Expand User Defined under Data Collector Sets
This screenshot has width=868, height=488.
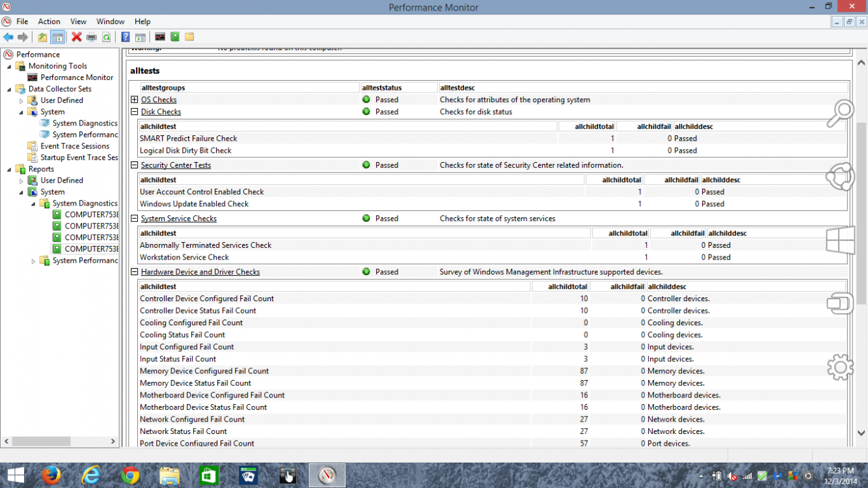pos(21,101)
